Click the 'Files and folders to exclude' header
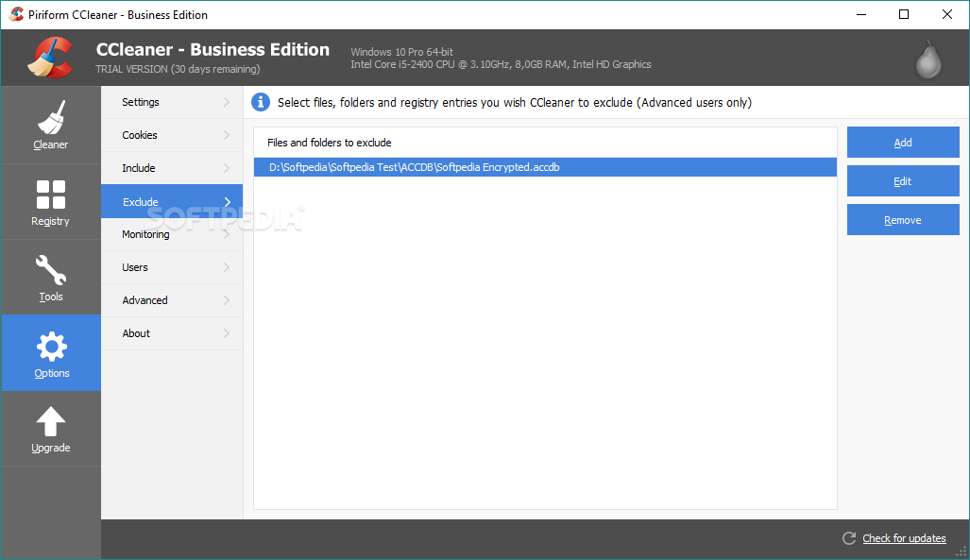 [329, 143]
